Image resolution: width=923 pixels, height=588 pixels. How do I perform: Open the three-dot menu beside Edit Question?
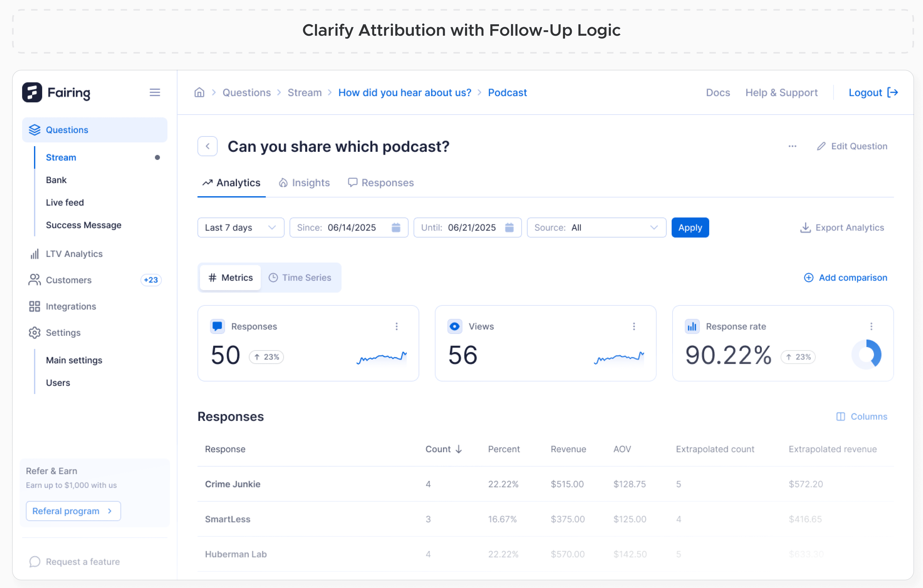tap(792, 146)
